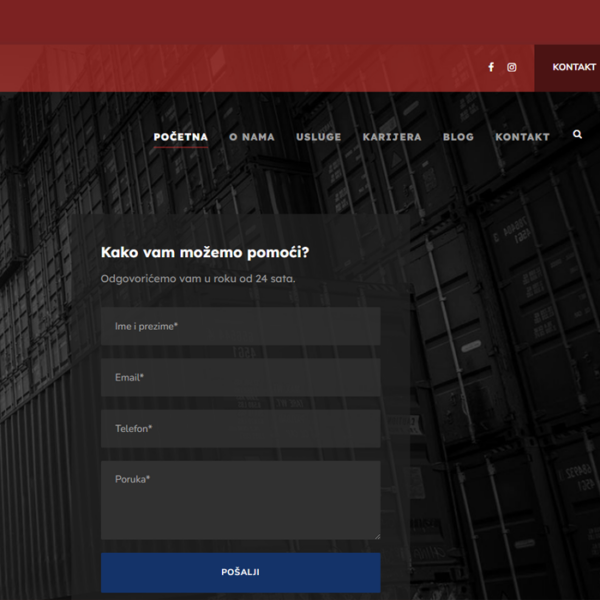
Task: Navigate to the KARIJERA page
Action: (x=392, y=137)
